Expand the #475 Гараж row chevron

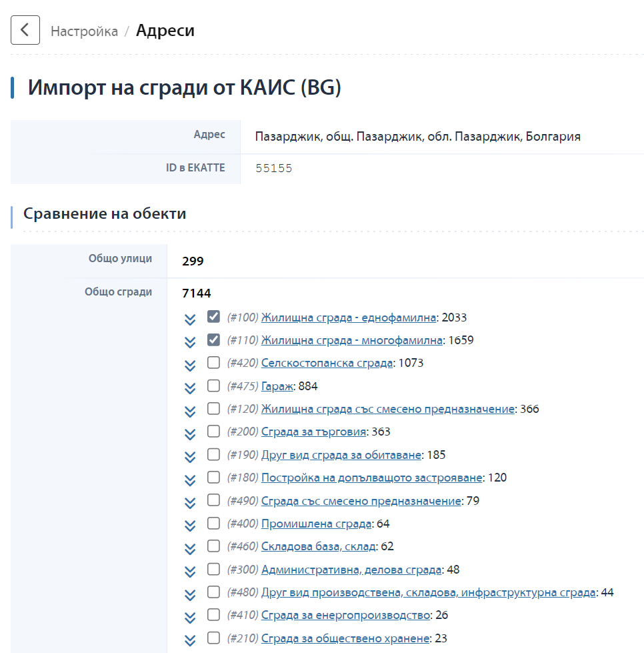[190, 388]
